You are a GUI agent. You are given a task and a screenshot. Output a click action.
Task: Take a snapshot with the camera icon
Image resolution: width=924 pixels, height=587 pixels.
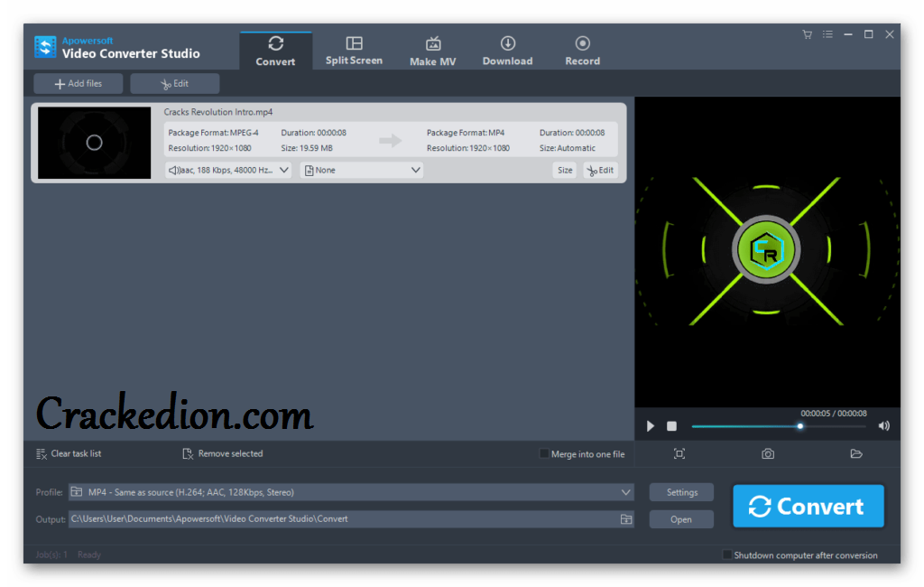768,453
